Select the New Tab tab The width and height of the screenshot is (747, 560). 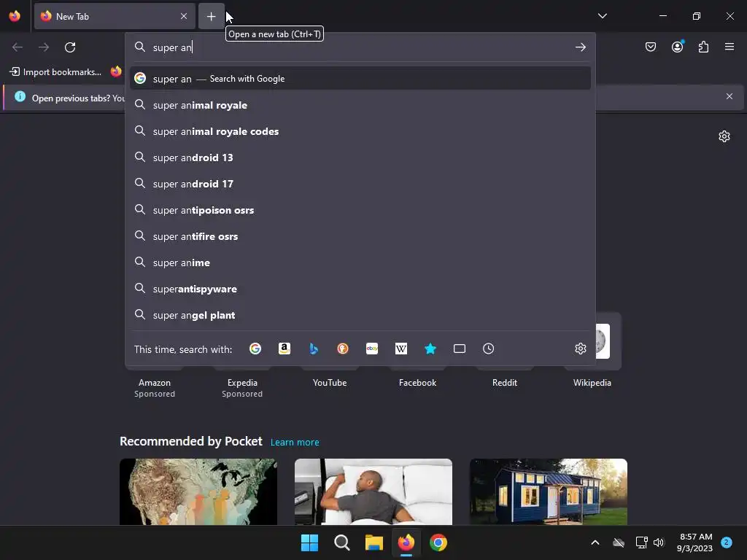tap(115, 16)
